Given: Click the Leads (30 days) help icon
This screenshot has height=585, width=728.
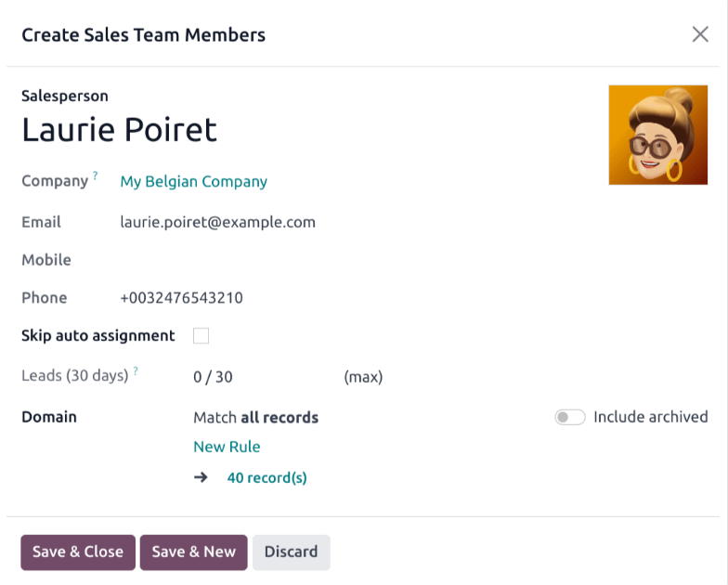Looking at the screenshot, I should point(136,370).
